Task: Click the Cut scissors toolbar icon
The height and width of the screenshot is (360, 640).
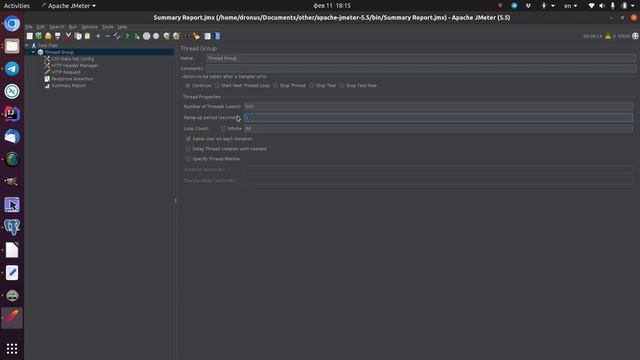Action: (68, 36)
